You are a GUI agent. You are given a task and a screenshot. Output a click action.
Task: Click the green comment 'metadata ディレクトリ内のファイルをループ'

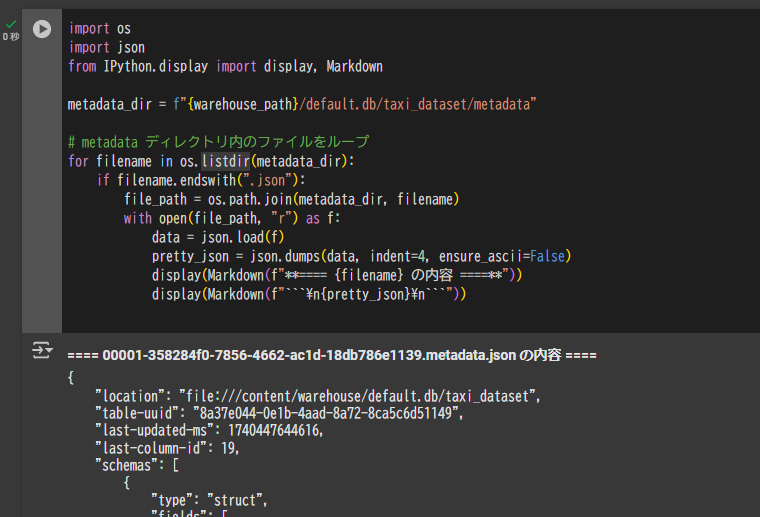point(219,142)
